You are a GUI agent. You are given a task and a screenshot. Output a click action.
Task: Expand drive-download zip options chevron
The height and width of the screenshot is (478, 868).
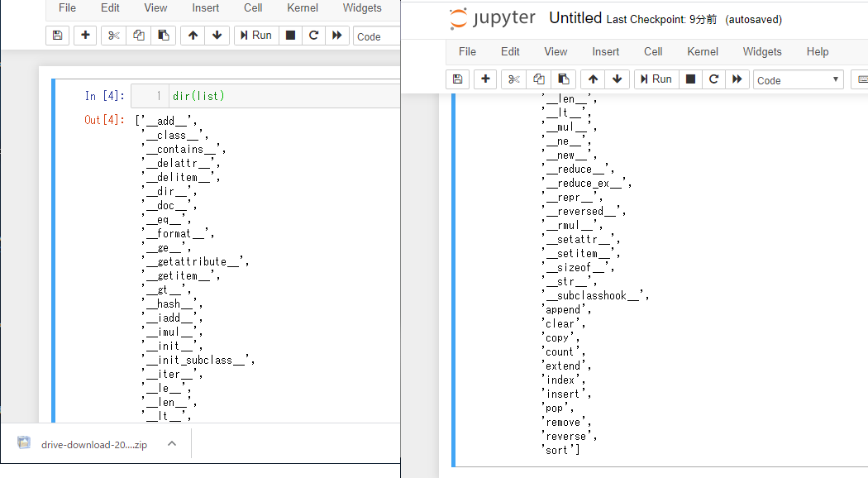172,443
